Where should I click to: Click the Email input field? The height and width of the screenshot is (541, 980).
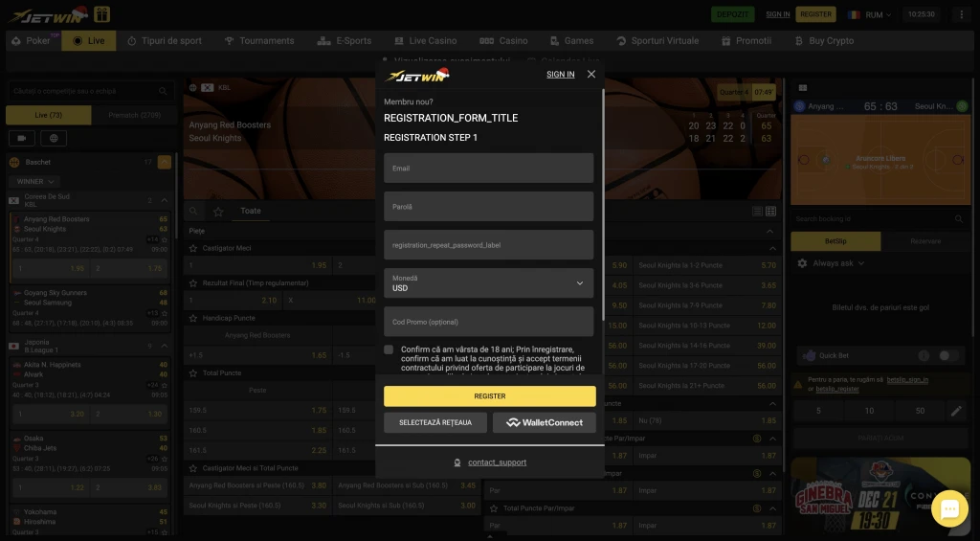pos(488,168)
